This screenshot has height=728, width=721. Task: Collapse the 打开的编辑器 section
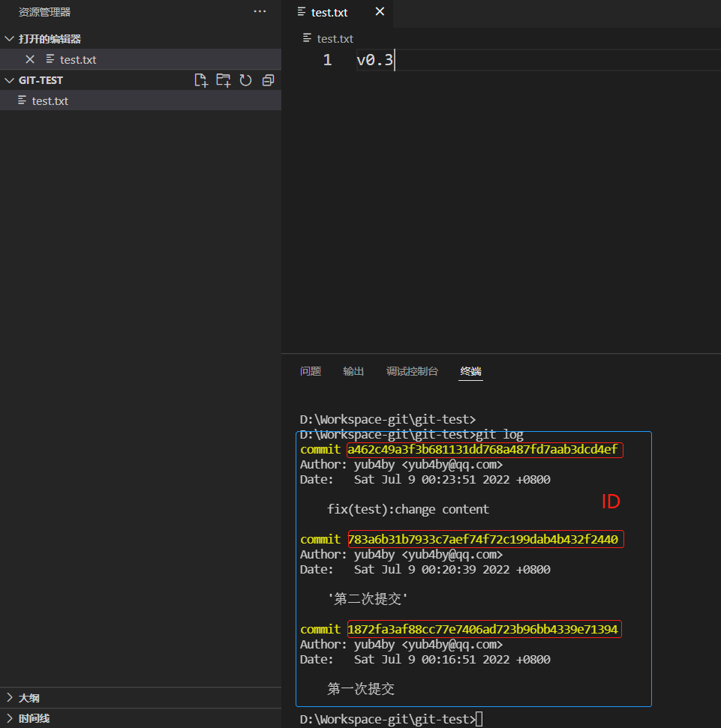pos(9,39)
